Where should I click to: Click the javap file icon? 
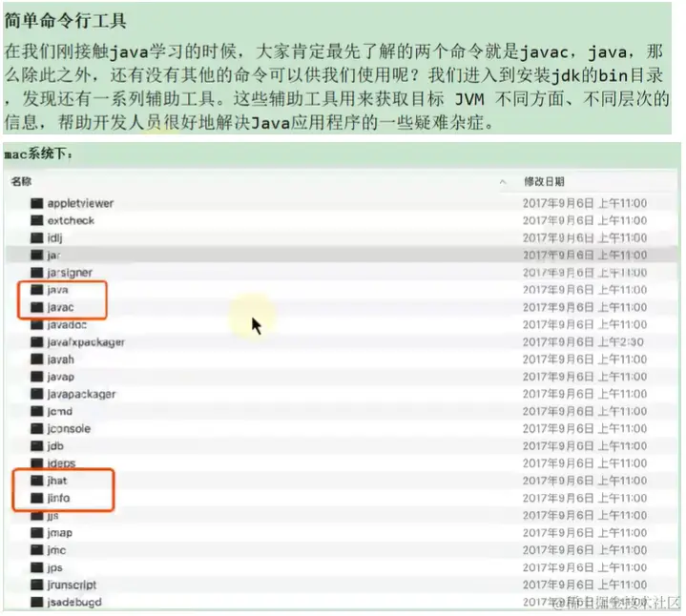[x=37, y=377]
